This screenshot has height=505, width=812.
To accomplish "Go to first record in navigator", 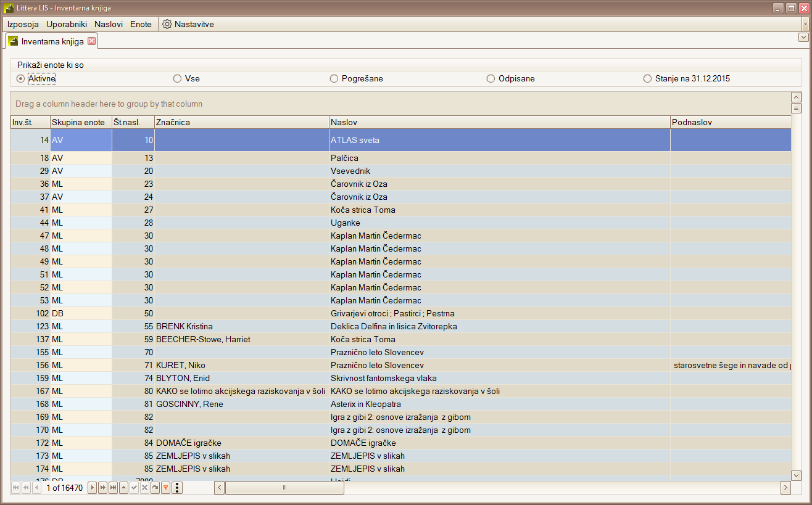I will tap(16, 488).
